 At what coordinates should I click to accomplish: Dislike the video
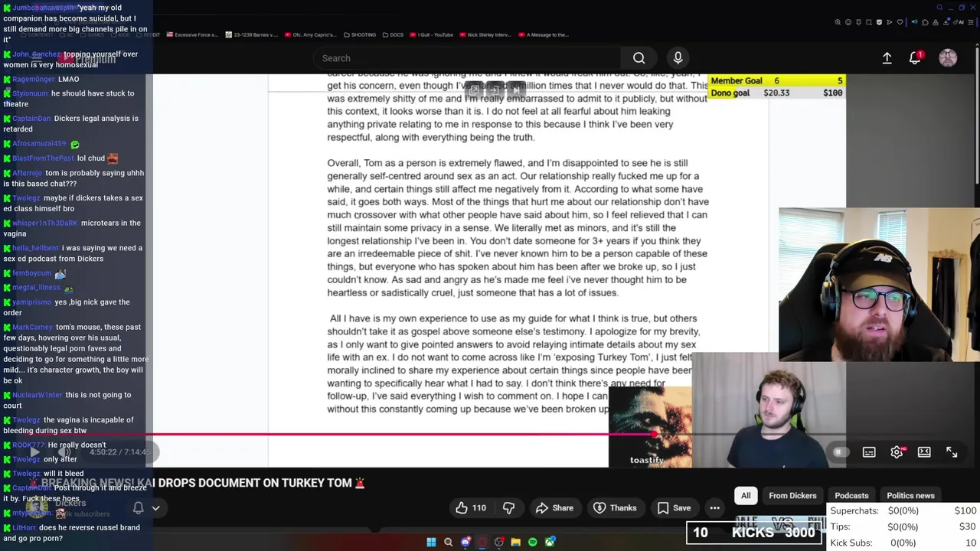[x=508, y=508]
